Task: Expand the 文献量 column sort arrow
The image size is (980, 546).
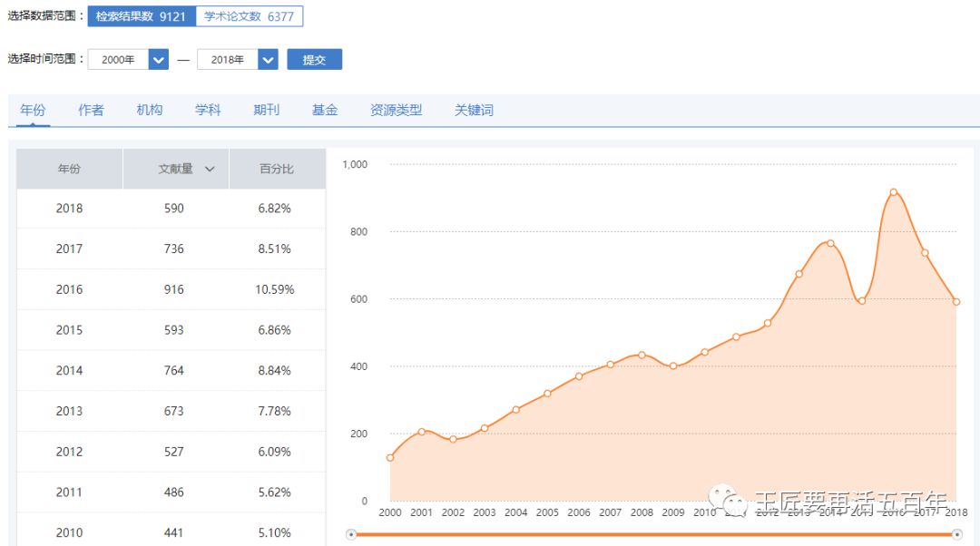Action: click(210, 169)
